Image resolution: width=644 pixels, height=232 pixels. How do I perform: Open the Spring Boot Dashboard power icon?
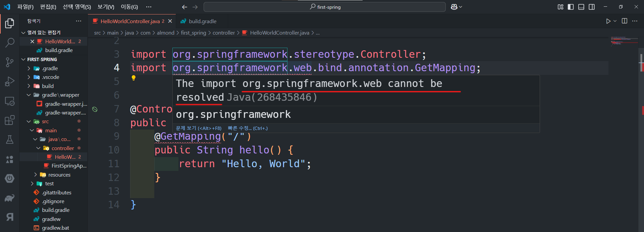tap(10, 178)
